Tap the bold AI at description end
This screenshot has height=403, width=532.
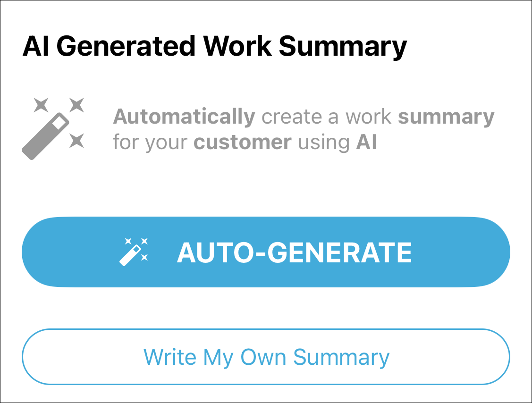(x=366, y=142)
